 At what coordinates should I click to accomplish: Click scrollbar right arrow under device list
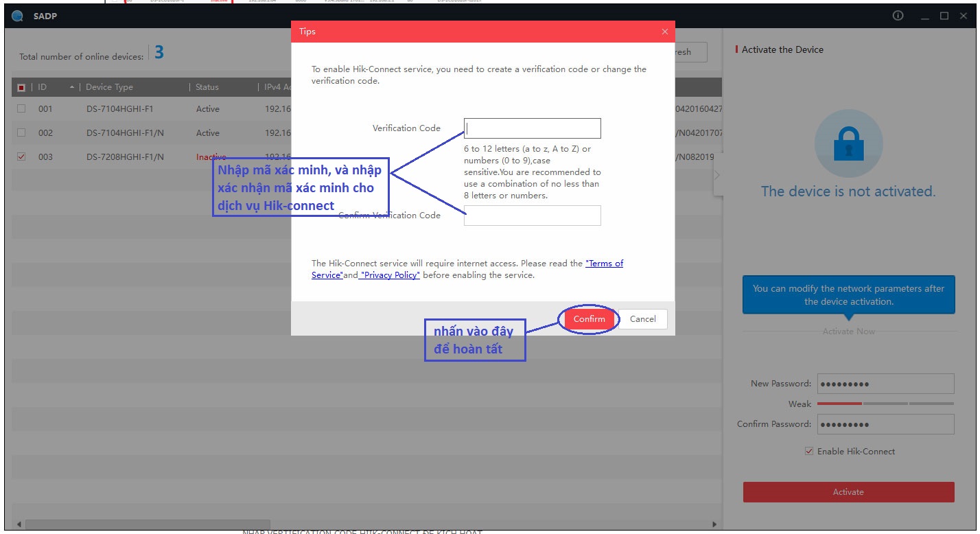pos(714,524)
